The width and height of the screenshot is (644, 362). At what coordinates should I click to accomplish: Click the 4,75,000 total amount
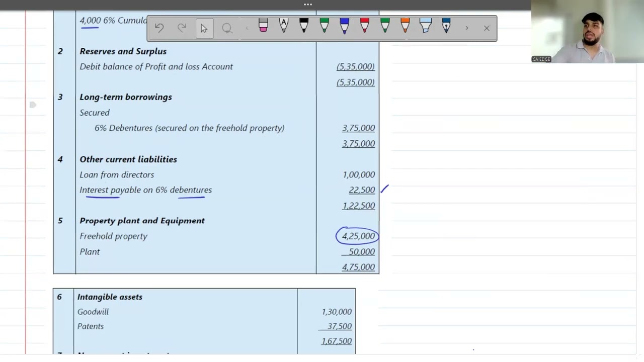[358, 267]
